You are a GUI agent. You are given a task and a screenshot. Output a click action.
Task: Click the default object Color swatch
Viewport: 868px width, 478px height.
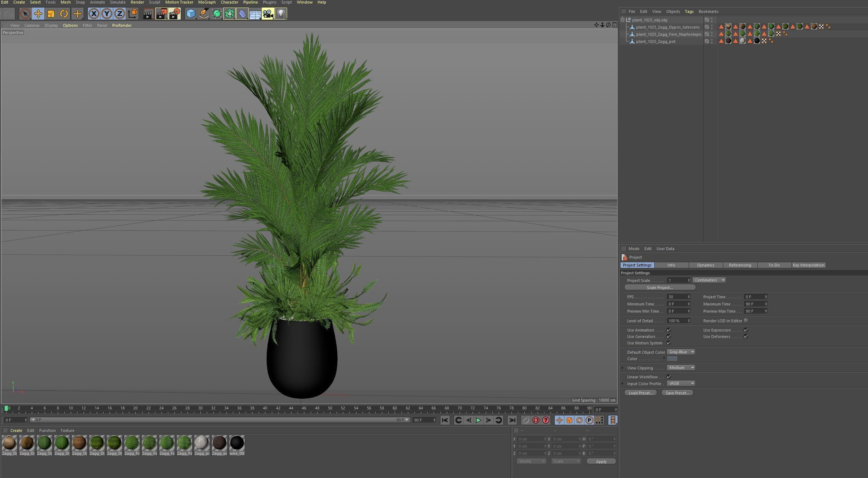[x=672, y=359]
